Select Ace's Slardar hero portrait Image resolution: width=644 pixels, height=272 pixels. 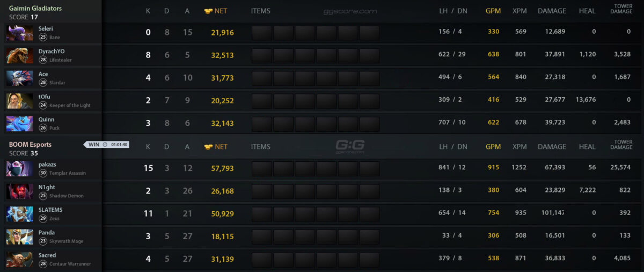coord(19,78)
